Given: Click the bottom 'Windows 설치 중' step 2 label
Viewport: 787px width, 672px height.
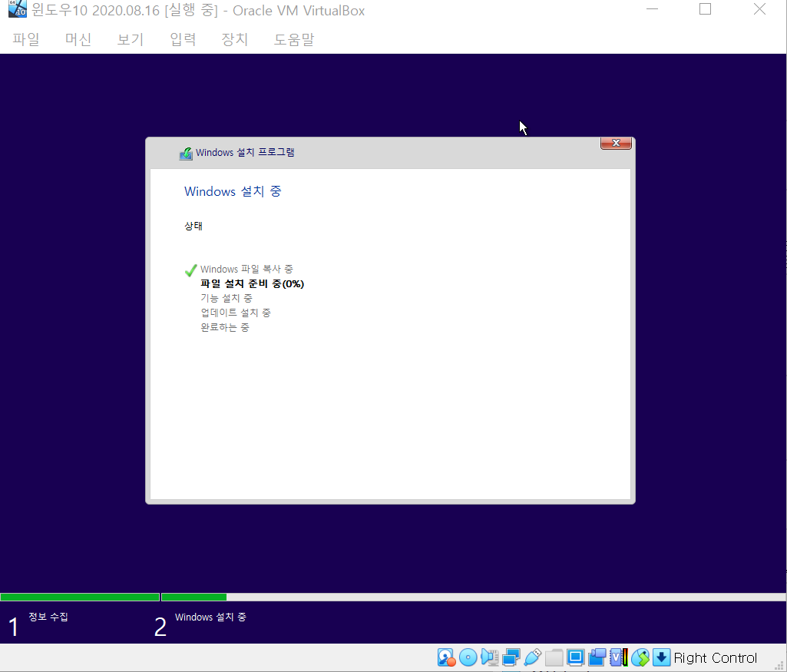Looking at the screenshot, I should pyautogui.click(x=210, y=617).
